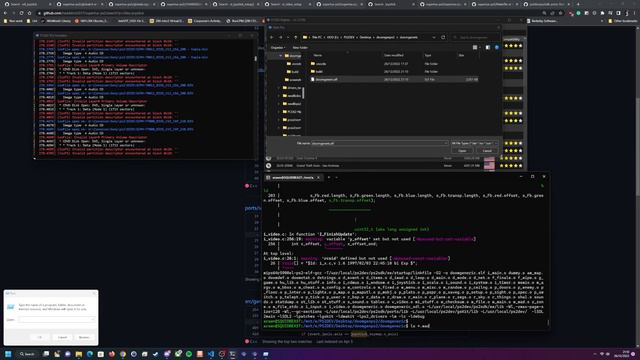Open a new browser tab with plus
Image resolution: width=640 pixels, height=360 pixels.
coord(578,4)
